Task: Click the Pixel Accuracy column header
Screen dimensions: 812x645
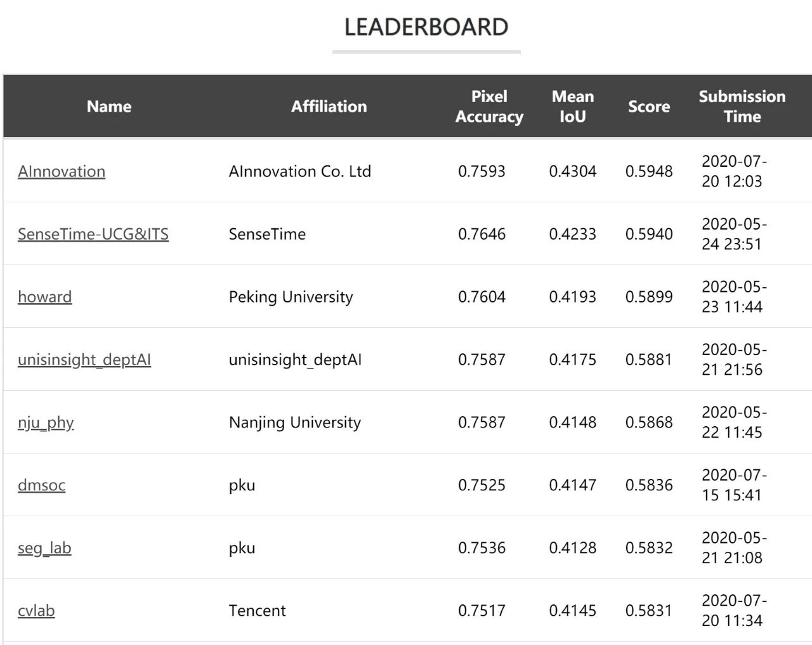Action: [x=489, y=107]
